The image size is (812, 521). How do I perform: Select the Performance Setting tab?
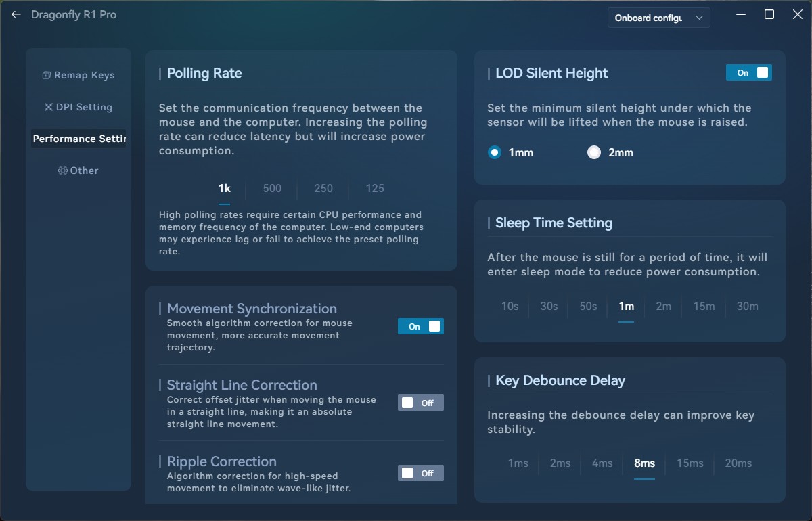point(78,139)
